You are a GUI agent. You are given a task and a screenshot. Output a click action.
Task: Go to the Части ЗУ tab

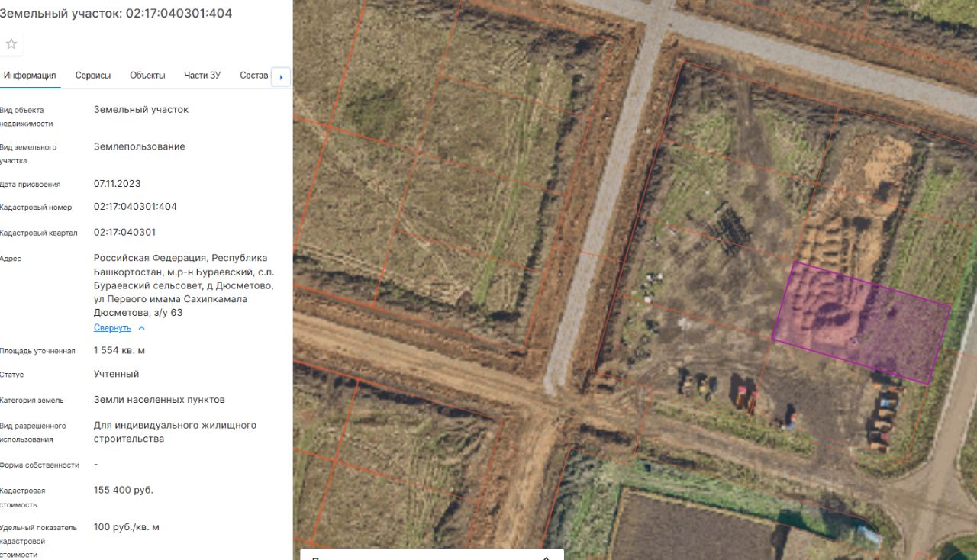pos(202,76)
